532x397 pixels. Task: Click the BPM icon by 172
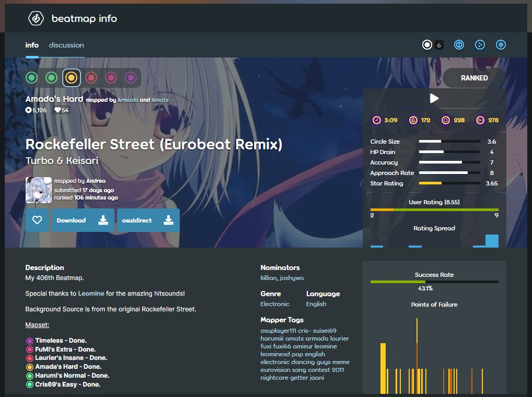coord(413,120)
